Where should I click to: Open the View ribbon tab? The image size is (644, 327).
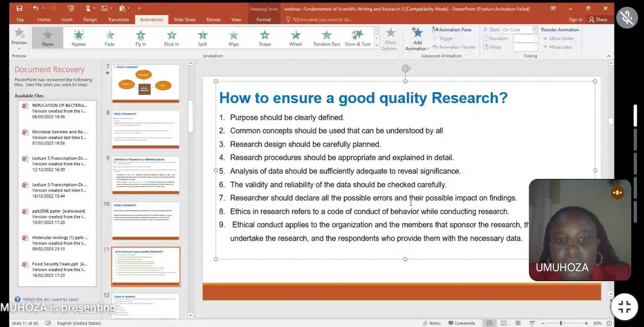click(236, 20)
